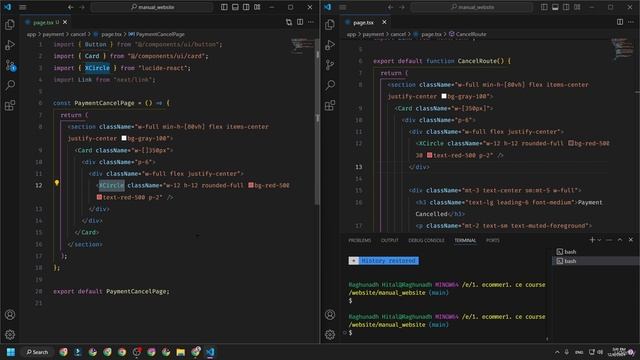Screen dimensions: 640x360
Task: Click minimap in left editor
Action: (x=302, y=45)
